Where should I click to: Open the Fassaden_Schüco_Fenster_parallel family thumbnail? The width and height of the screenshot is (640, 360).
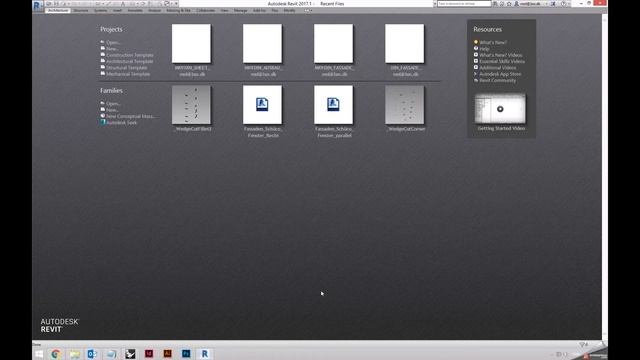pos(333,104)
